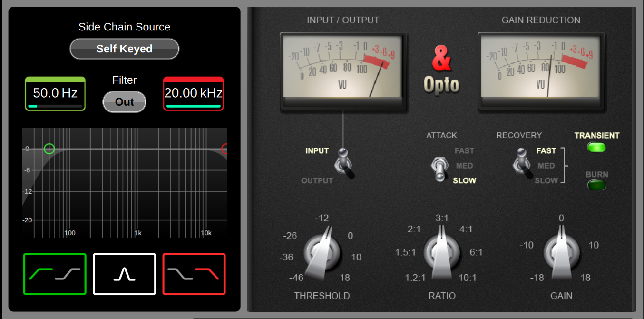Click the -36 threshold marking
The width and height of the screenshot is (644, 319).
[286, 257]
